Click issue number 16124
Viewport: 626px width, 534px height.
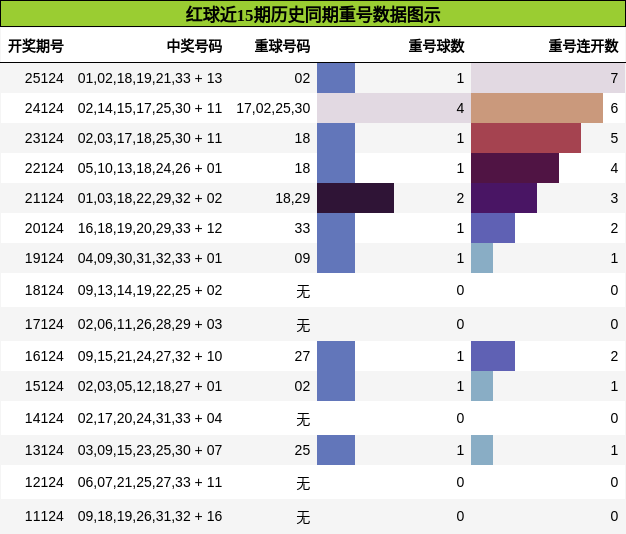tap(44, 356)
